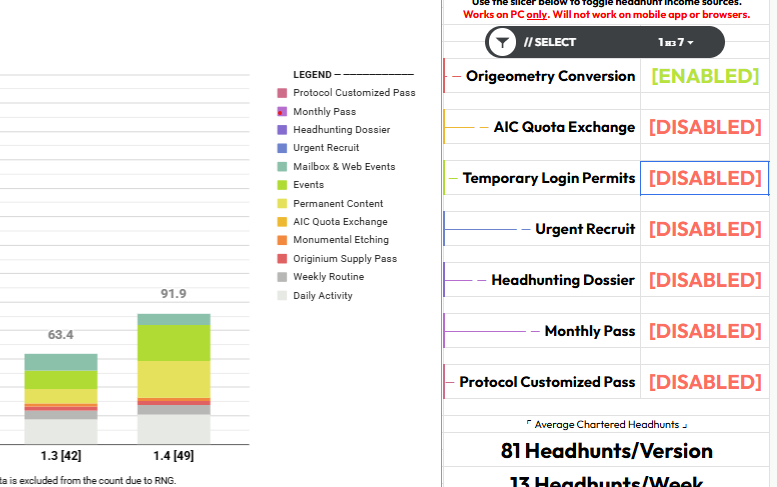Select the Average Chartered Headhunts cell
Screen dimensions: 777x487
coord(607,425)
